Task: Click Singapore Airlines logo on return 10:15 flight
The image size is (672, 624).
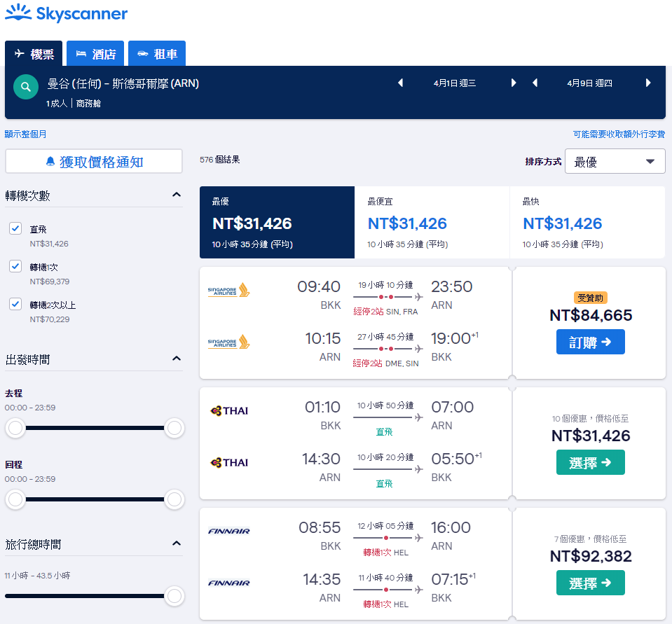Action: pyautogui.click(x=229, y=342)
